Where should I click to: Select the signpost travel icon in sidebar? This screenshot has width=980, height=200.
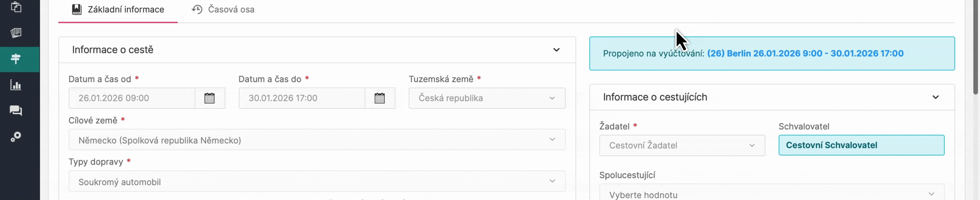16,59
